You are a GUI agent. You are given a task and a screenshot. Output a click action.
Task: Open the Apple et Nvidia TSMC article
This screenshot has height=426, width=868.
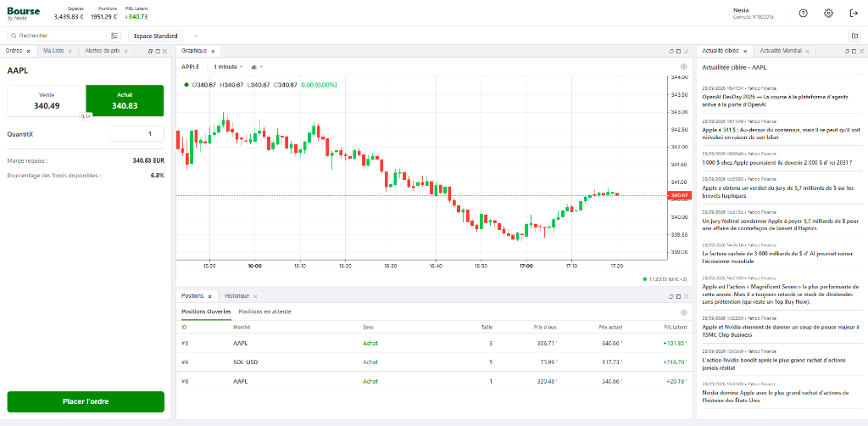click(780, 331)
